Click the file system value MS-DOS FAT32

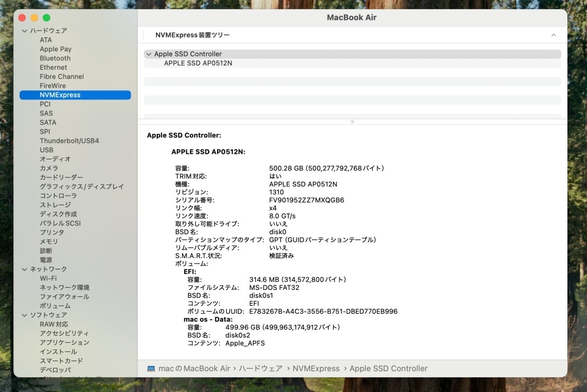pyautogui.click(x=274, y=288)
